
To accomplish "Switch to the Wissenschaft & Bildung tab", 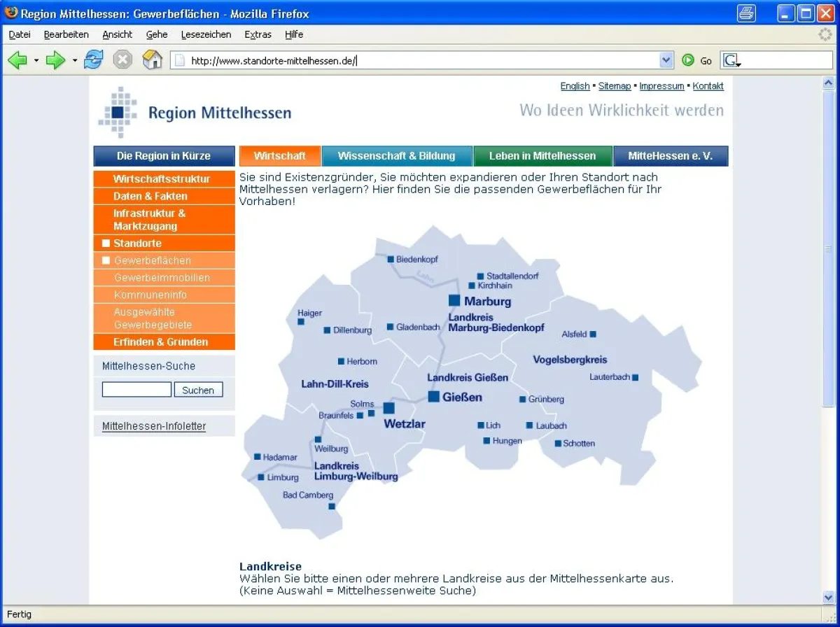I will [x=397, y=155].
